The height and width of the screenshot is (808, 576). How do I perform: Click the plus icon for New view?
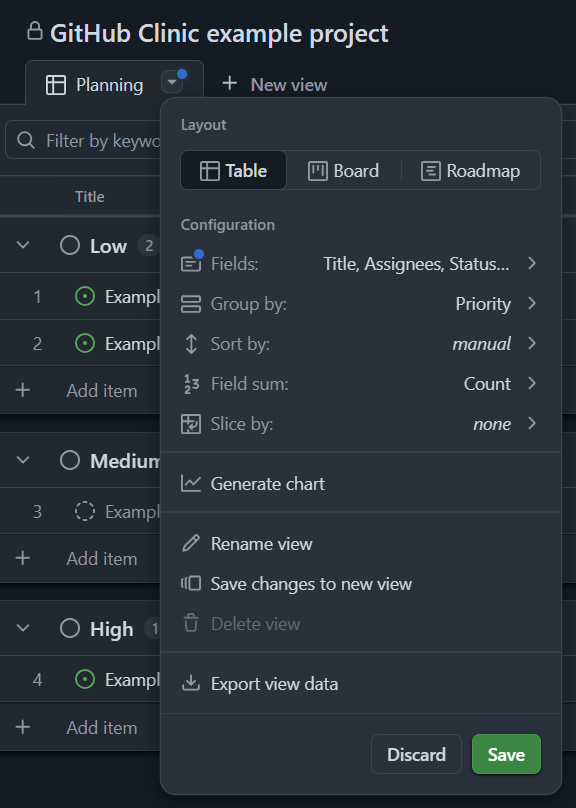pyautogui.click(x=229, y=83)
